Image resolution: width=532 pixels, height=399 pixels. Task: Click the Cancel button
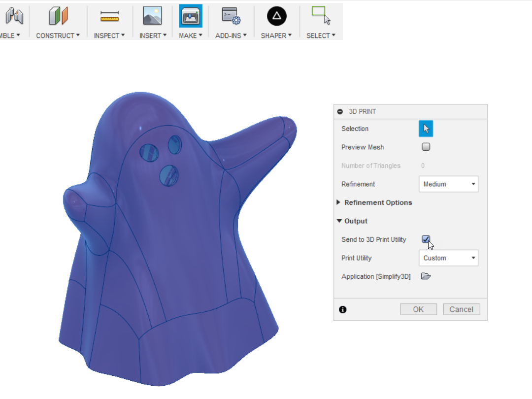[x=461, y=309]
